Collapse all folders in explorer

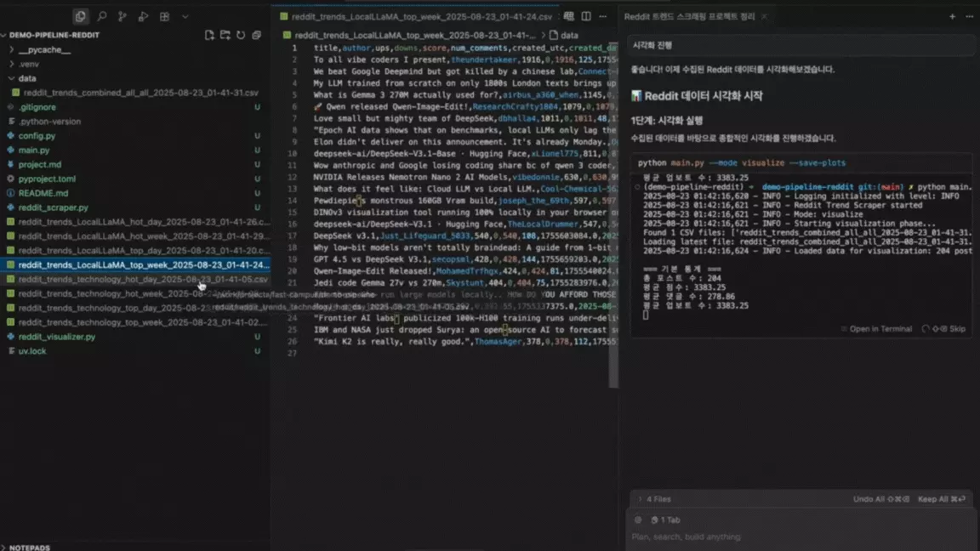coord(256,35)
